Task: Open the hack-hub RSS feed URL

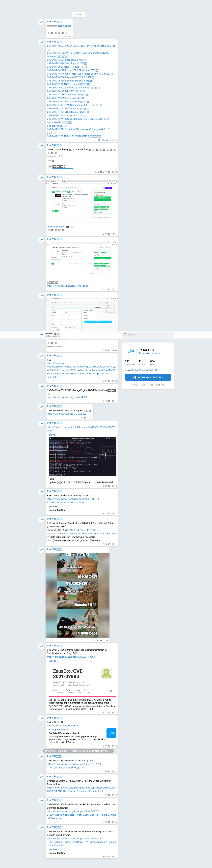Action: click(81, 370)
